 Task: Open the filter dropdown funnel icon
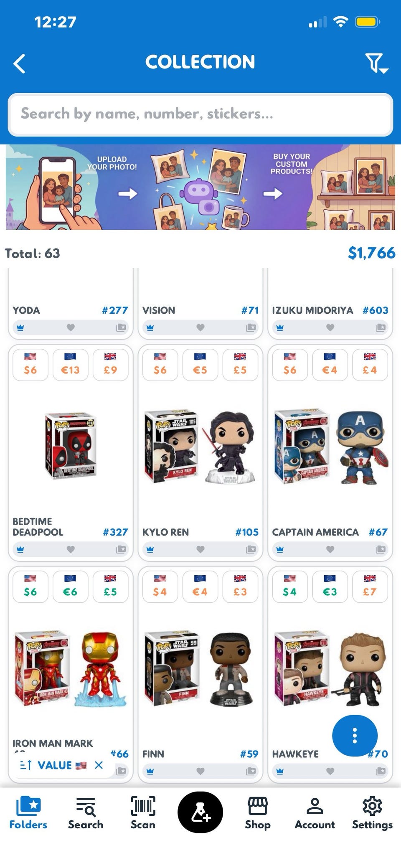point(377,63)
